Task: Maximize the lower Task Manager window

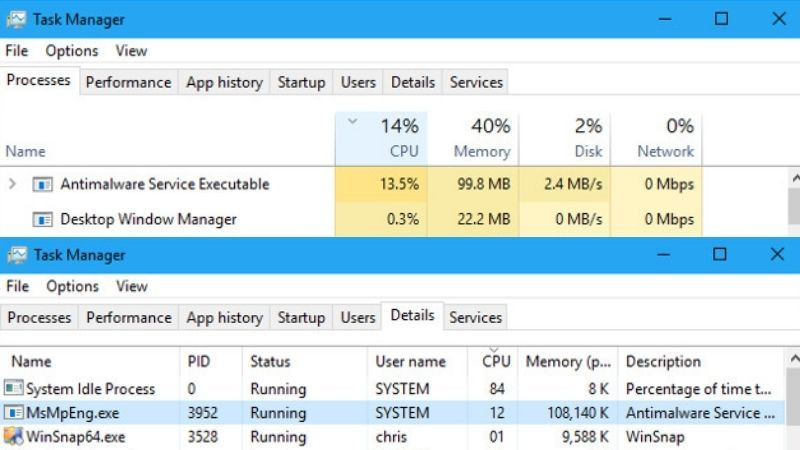Action: [719, 255]
